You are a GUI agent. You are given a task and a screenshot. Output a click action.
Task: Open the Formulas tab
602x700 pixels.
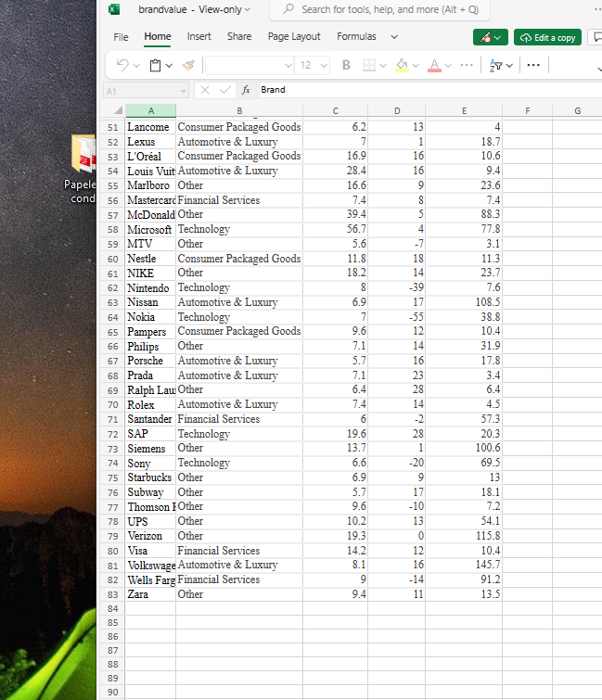(x=356, y=36)
